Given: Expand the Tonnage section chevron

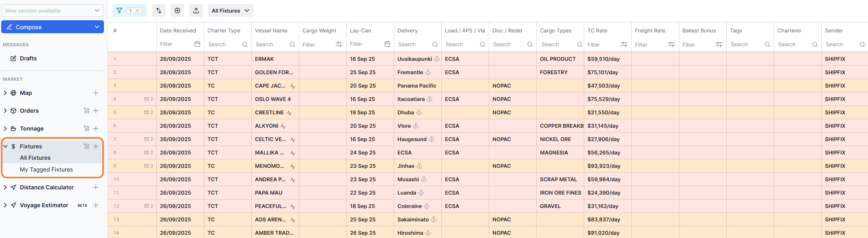Looking at the screenshot, I should 5,129.
